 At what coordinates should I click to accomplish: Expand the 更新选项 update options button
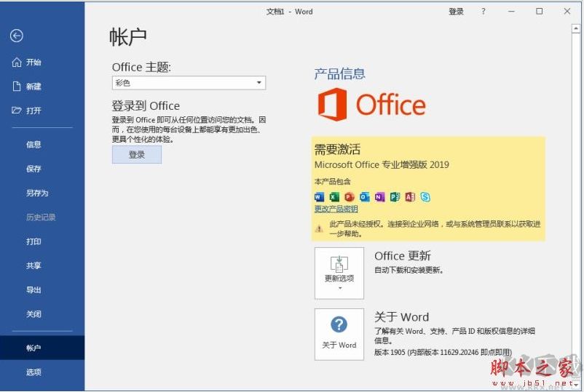(339, 273)
